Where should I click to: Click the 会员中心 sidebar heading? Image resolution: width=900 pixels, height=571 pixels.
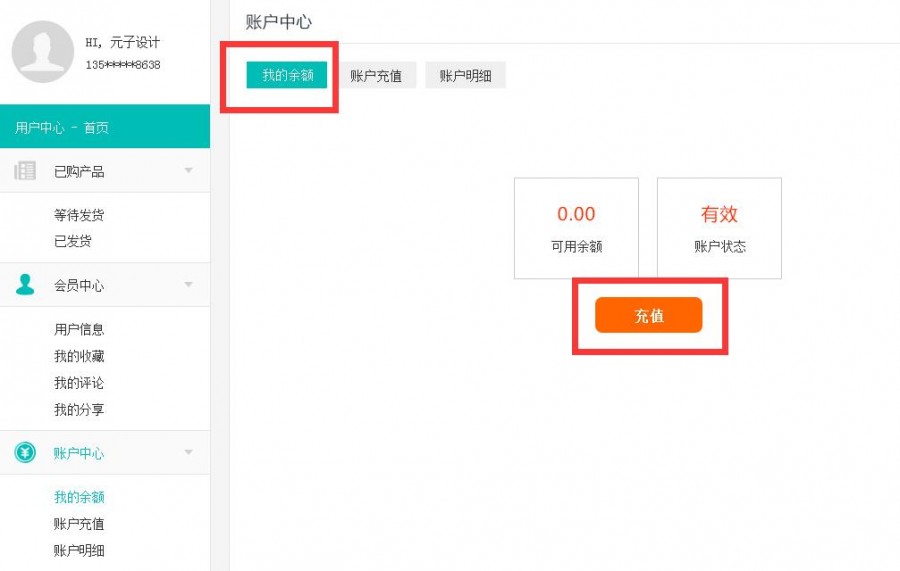pyautogui.click(x=79, y=285)
